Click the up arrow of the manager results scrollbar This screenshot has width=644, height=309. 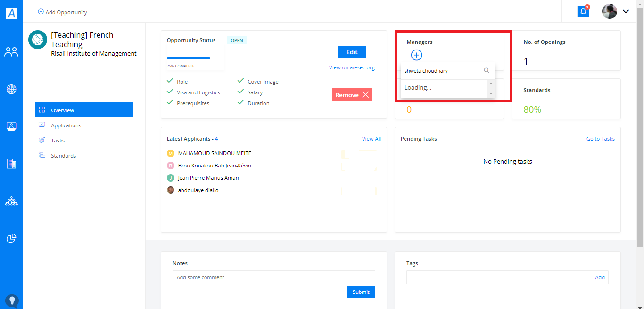491,84
